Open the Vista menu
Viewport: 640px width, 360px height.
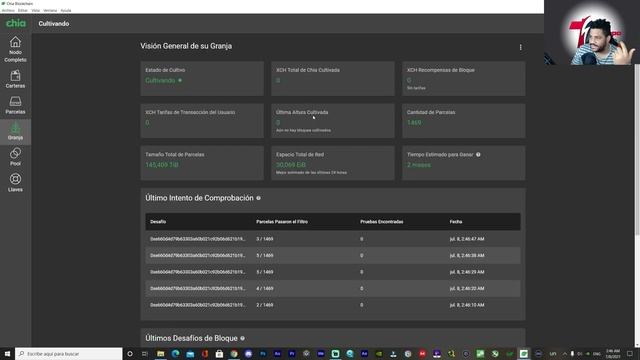(36, 10)
